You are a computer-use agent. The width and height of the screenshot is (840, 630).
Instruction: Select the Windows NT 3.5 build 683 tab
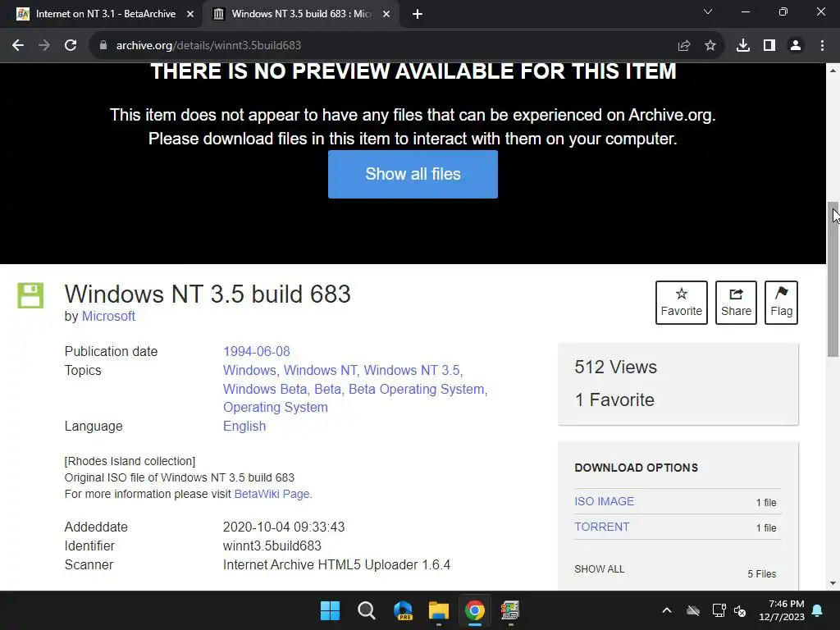coord(302,15)
